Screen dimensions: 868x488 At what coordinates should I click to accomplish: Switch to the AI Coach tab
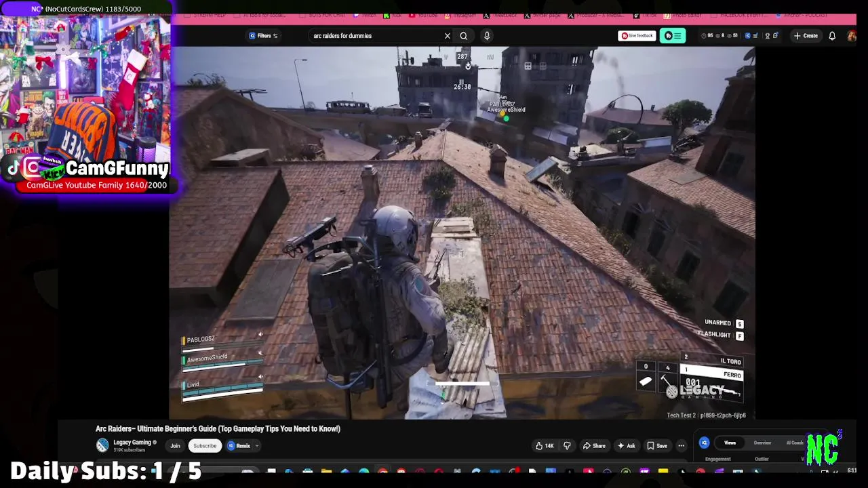795,443
